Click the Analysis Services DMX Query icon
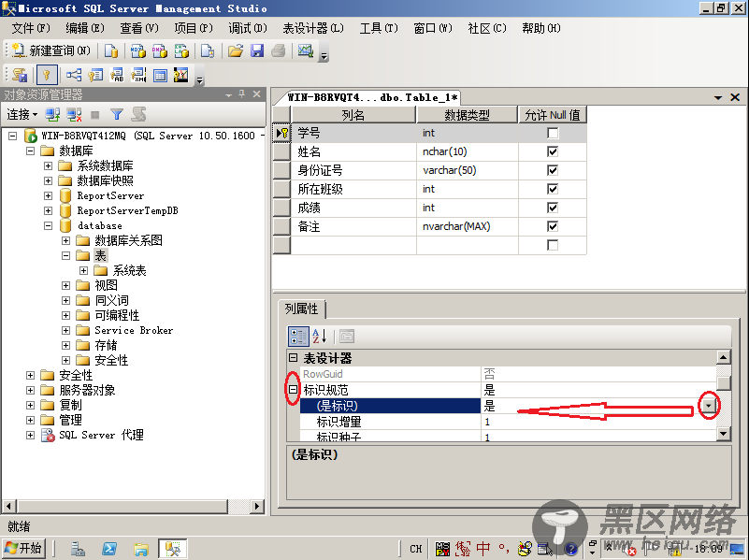Image resolution: width=749 pixels, height=560 pixels. coord(160,50)
